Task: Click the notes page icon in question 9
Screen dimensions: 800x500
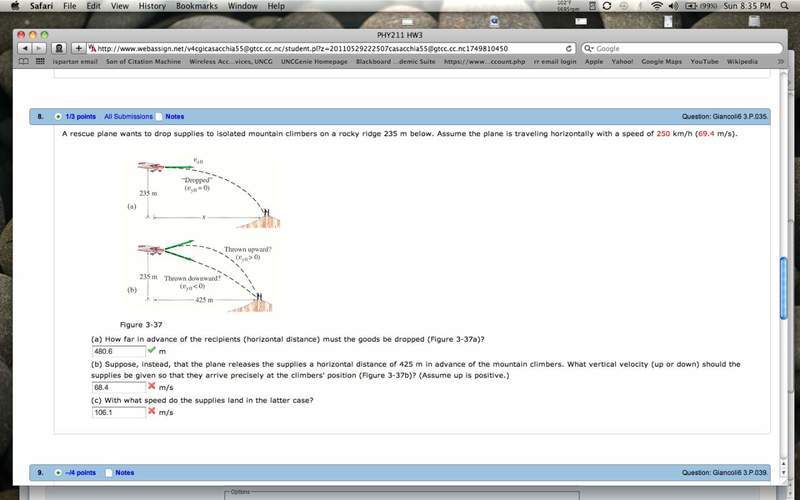Action: click(109, 472)
